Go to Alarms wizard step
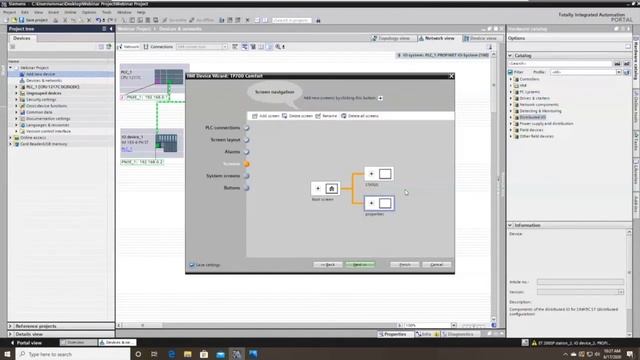This screenshot has height=360, width=640. (x=237, y=152)
